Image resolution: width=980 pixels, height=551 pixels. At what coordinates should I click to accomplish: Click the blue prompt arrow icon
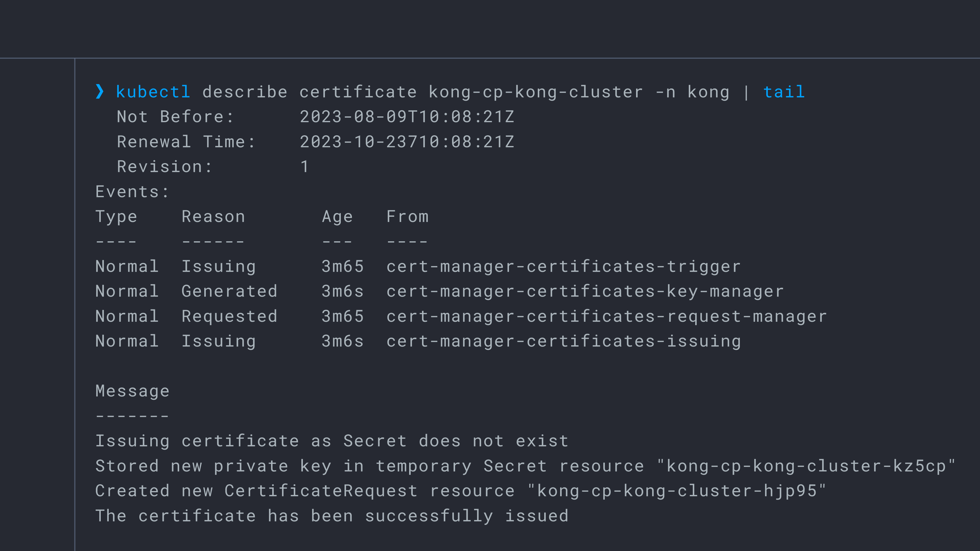tap(100, 91)
